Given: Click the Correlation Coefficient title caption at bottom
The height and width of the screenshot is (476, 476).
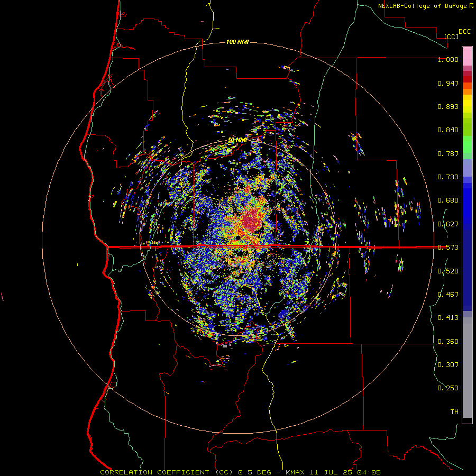Looking at the screenshot, I should (241, 472).
